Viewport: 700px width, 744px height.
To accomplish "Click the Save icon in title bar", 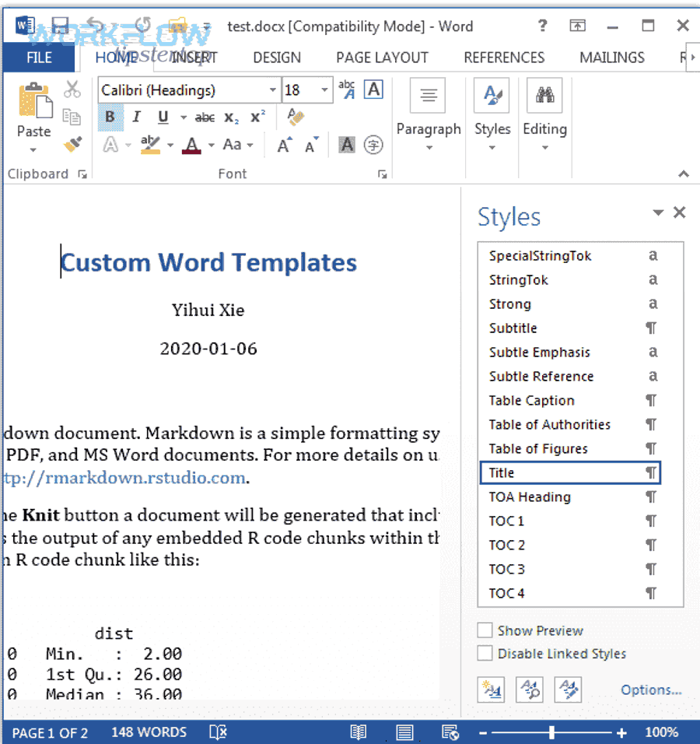I will [x=60, y=26].
